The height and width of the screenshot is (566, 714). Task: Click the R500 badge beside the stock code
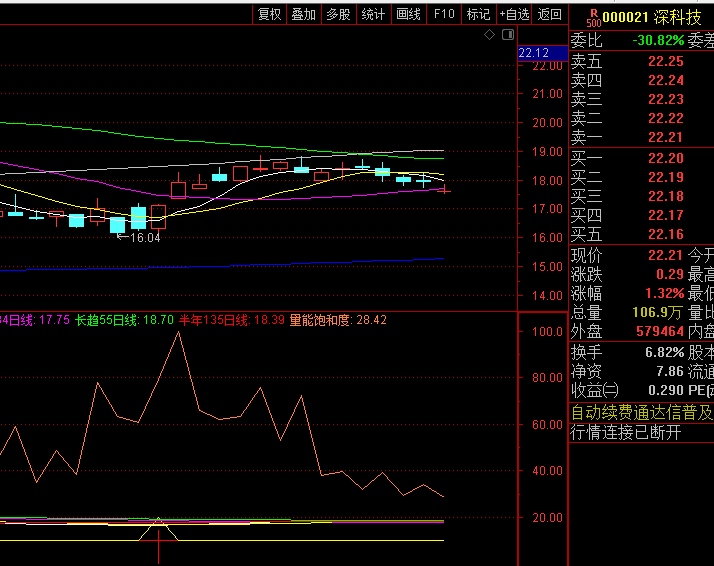pos(592,16)
